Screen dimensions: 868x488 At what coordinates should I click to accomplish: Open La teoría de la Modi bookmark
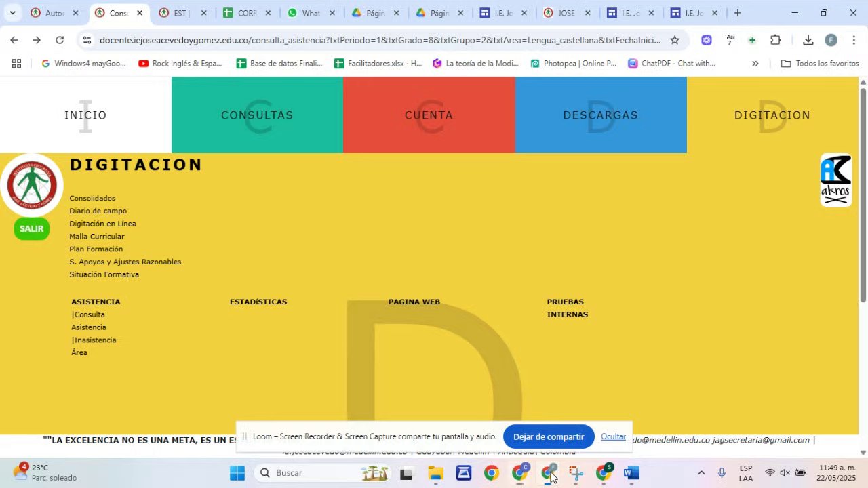coord(476,64)
